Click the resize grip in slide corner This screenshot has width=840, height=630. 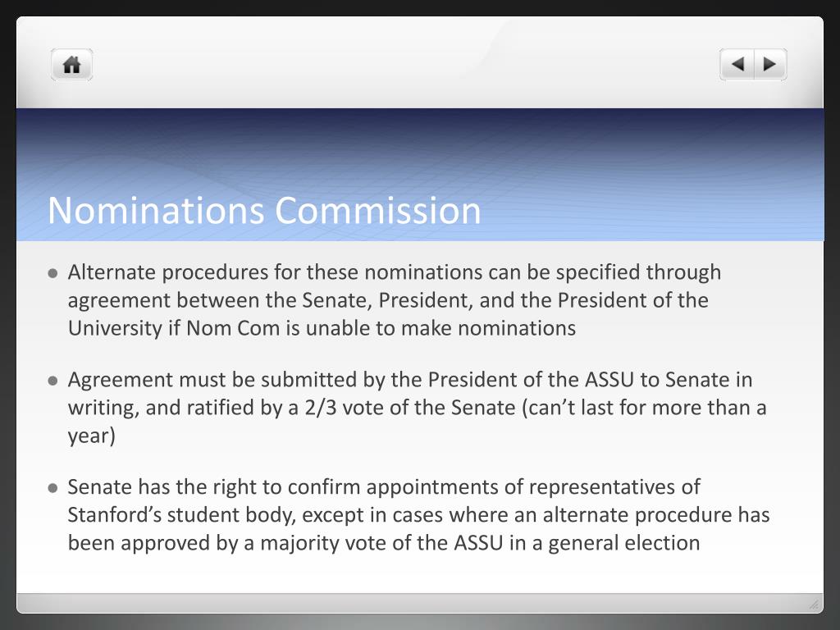pos(814,605)
